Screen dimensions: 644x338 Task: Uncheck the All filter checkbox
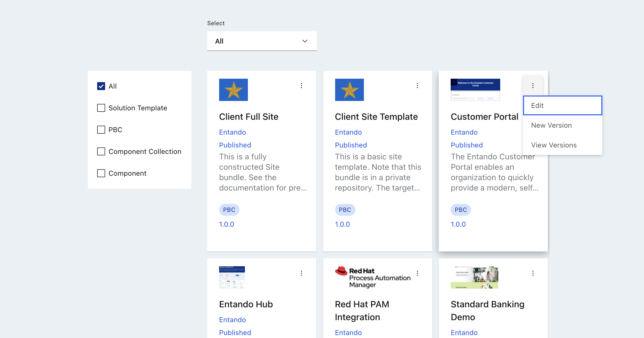[101, 86]
